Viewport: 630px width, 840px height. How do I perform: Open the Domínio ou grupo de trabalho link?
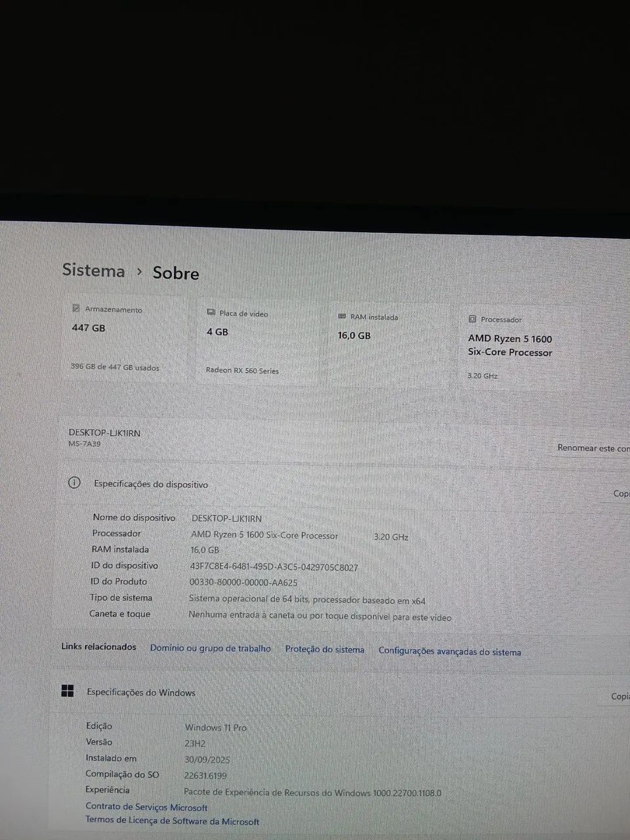click(x=211, y=648)
